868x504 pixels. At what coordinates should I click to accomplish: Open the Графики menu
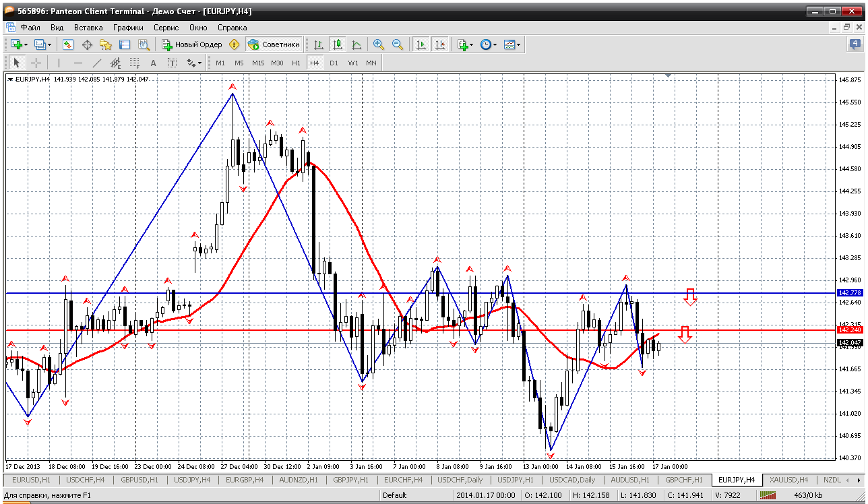point(128,28)
